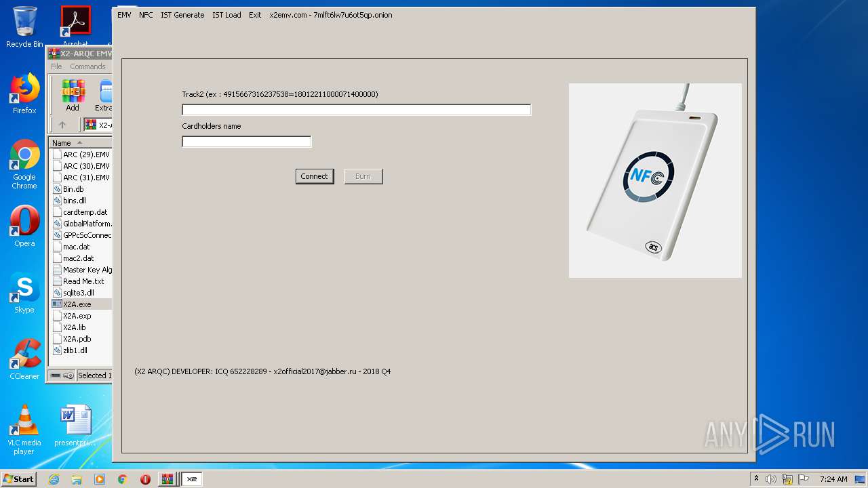Click the Start button
The image size is (868, 488).
pyautogui.click(x=19, y=479)
